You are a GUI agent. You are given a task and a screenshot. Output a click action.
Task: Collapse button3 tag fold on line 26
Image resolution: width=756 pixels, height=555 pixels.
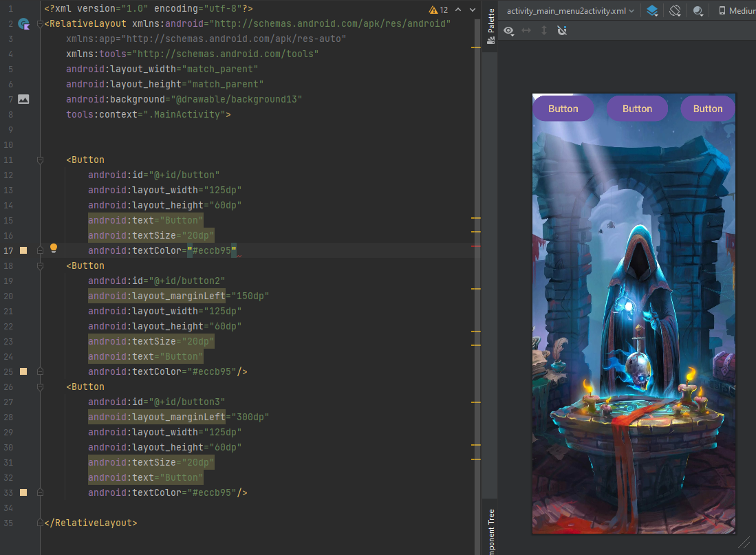click(x=40, y=387)
